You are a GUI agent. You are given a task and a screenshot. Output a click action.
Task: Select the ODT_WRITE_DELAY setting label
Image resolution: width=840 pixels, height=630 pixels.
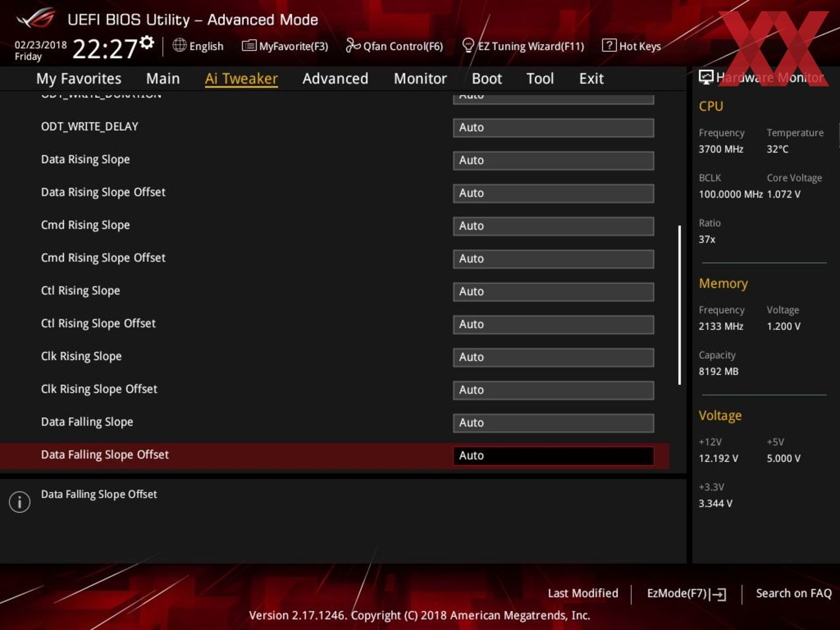[x=90, y=127]
